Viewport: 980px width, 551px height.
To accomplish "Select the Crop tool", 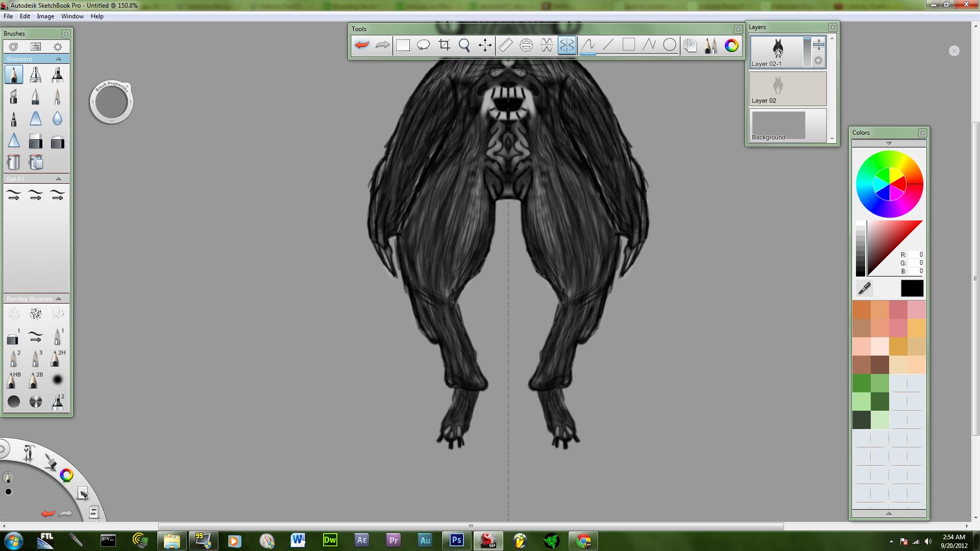I will click(444, 45).
